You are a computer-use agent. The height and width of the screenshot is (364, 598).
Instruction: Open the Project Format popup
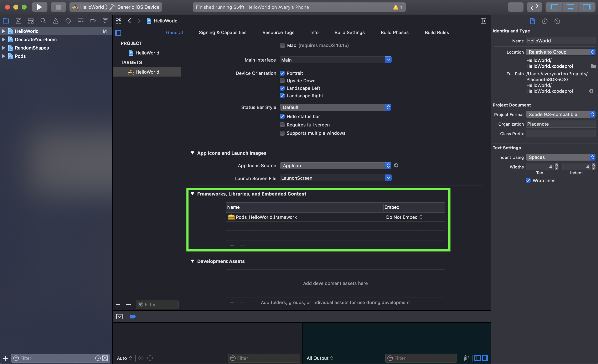pyautogui.click(x=561, y=114)
